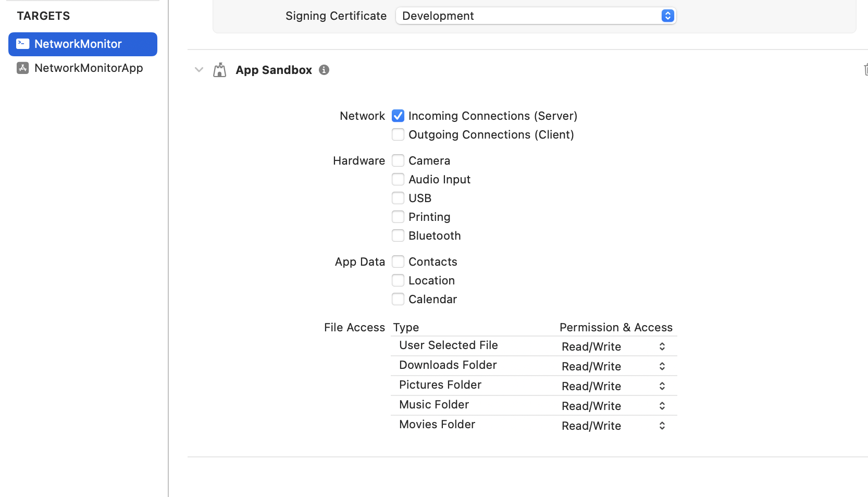Enable Camera hardware access
This screenshot has height=497, width=868.
(x=398, y=160)
